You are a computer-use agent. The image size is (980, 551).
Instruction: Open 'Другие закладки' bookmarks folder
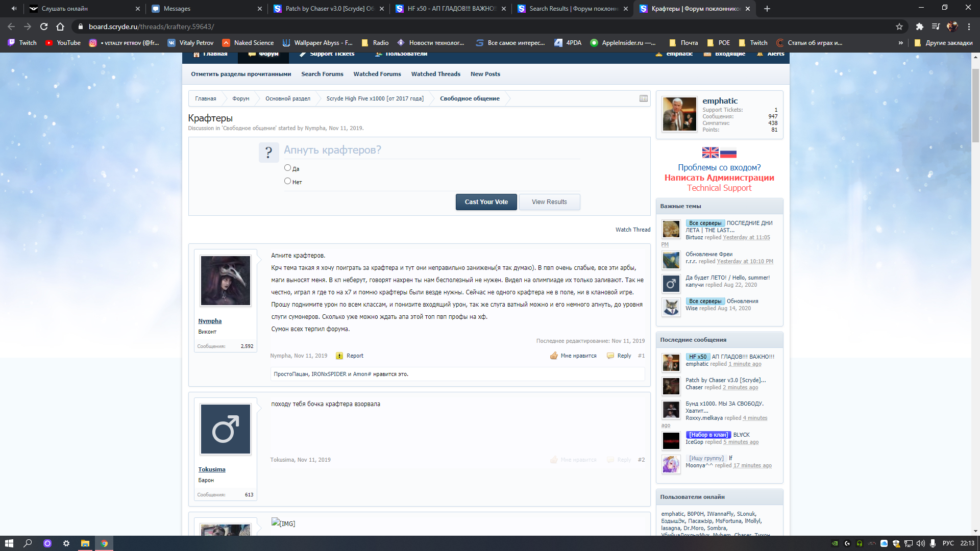(x=943, y=43)
